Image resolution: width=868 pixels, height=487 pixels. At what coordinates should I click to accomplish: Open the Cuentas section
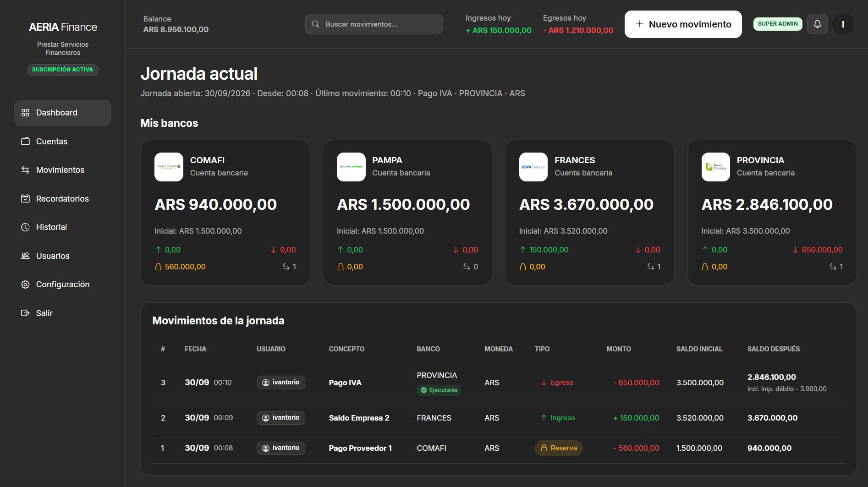click(x=63, y=142)
